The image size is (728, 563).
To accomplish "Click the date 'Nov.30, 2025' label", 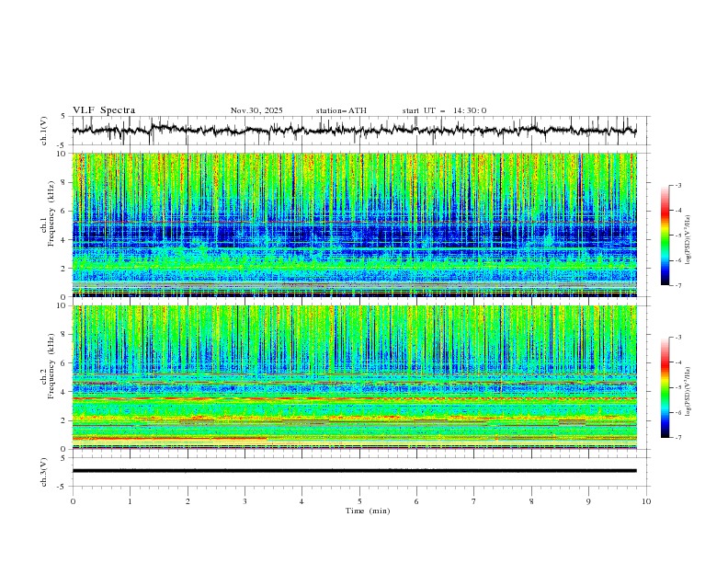I will 256,110.
